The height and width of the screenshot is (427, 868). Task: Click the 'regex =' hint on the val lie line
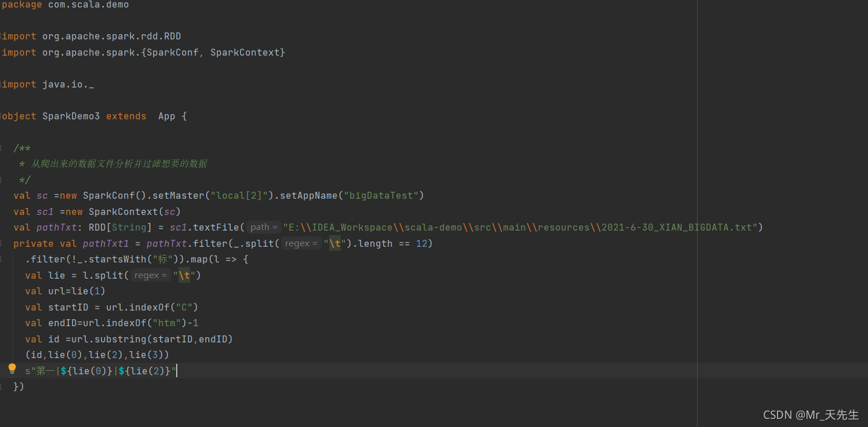[151, 276]
